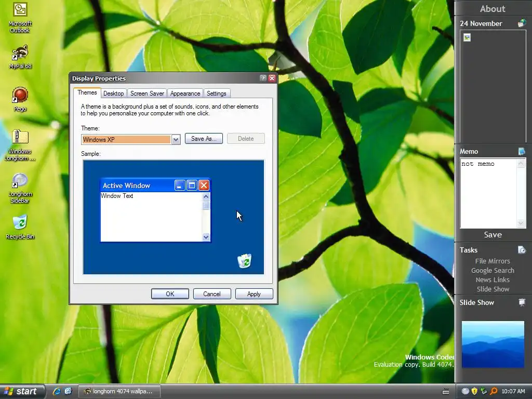
Task: Click the Slide Show panel header icon
Action: (x=522, y=302)
